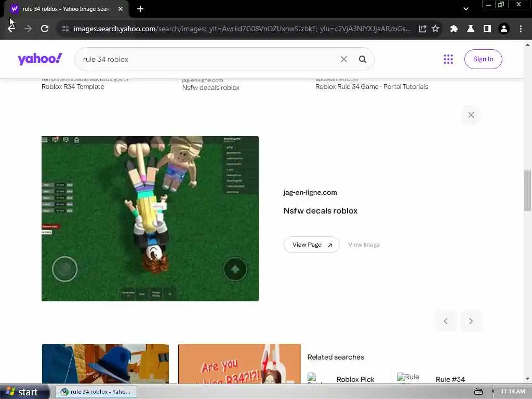Open Yahoo apps grid menu
The width and height of the screenshot is (532, 399).
(x=448, y=59)
